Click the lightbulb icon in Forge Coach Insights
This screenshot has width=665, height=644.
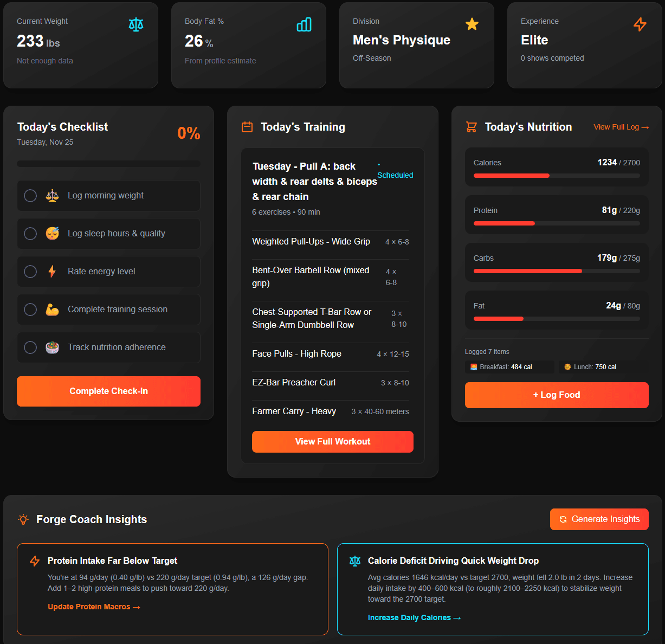[x=23, y=519]
